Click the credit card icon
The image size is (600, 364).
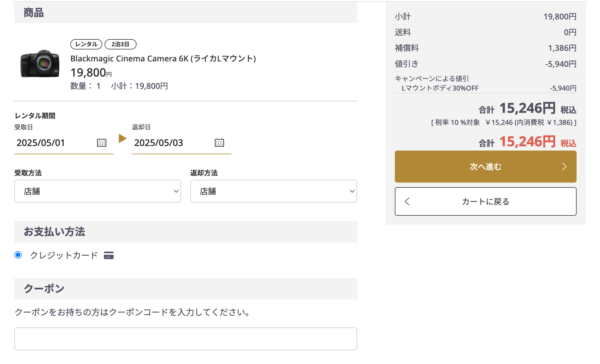tap(109, 255)
